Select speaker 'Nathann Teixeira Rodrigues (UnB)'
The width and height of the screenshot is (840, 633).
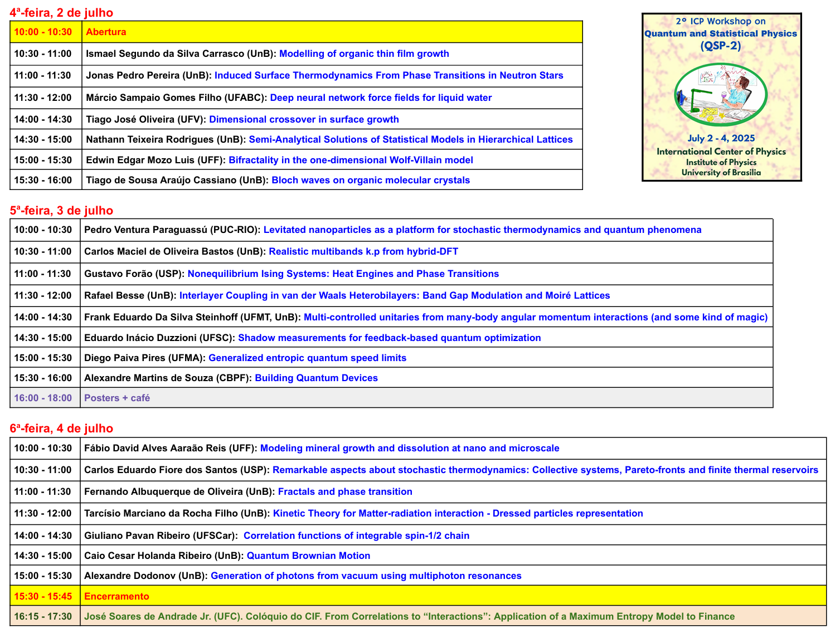pyautogui.click(x=166, y=139)
